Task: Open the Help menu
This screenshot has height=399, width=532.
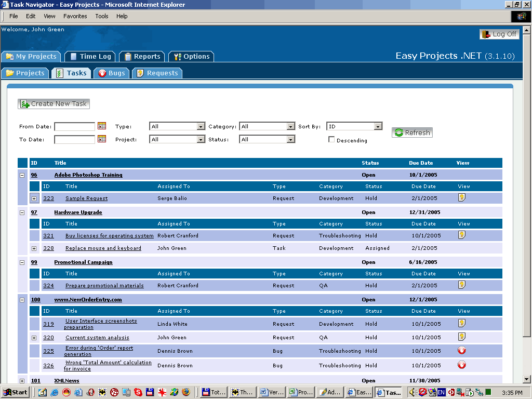Action: coord(122,16)
